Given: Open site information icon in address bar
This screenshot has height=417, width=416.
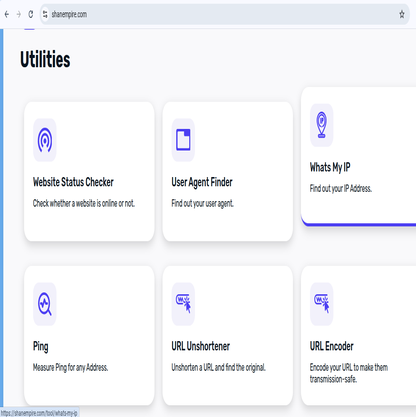Looking at the screenshot, I should click(x=45, y=14).
